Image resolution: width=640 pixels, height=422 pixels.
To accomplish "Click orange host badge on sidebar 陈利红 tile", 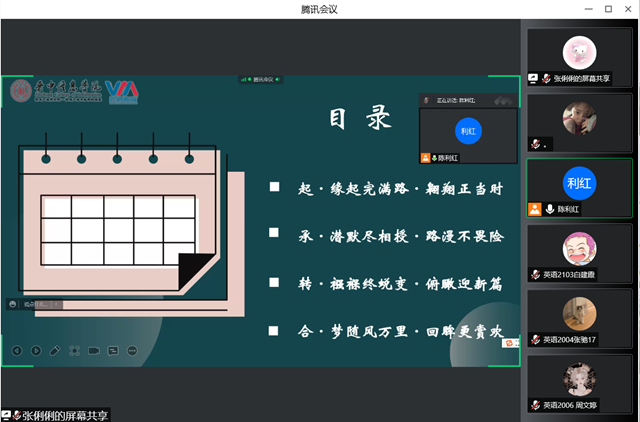I will tap(535, 209).
